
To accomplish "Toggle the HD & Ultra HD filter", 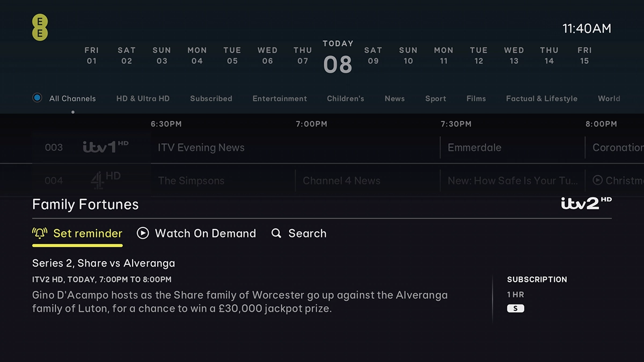I will pos(143,99).
